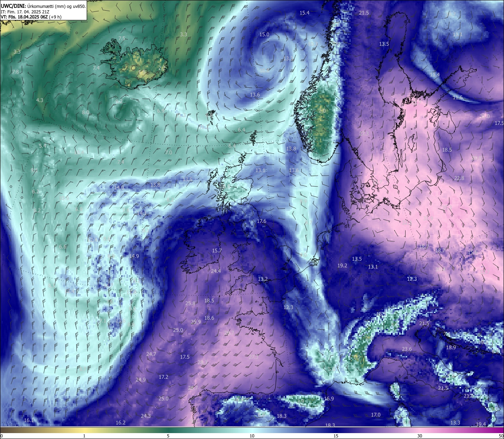Click the map value 24.7
Image resolution: width=504 pixels, height=439 pixels.
[x=151, y=354]
